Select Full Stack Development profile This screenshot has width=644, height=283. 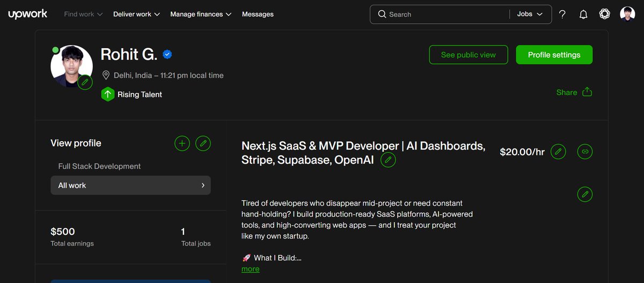pos(99,166)
